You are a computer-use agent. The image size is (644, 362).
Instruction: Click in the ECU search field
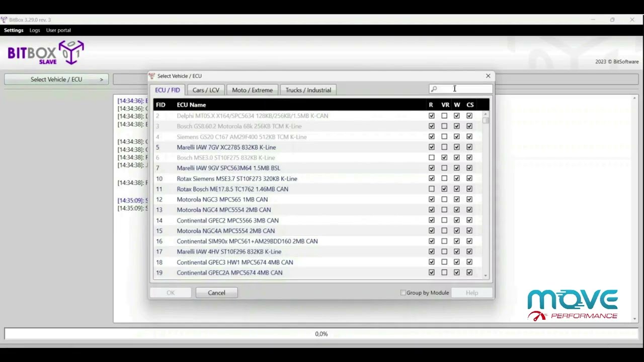[460, 89]
